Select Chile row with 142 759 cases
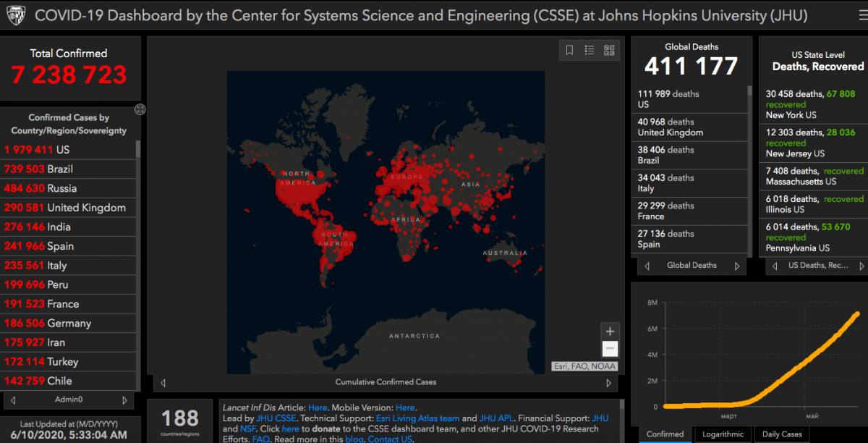This screenshot has width=868, height=443. [68, 381]
